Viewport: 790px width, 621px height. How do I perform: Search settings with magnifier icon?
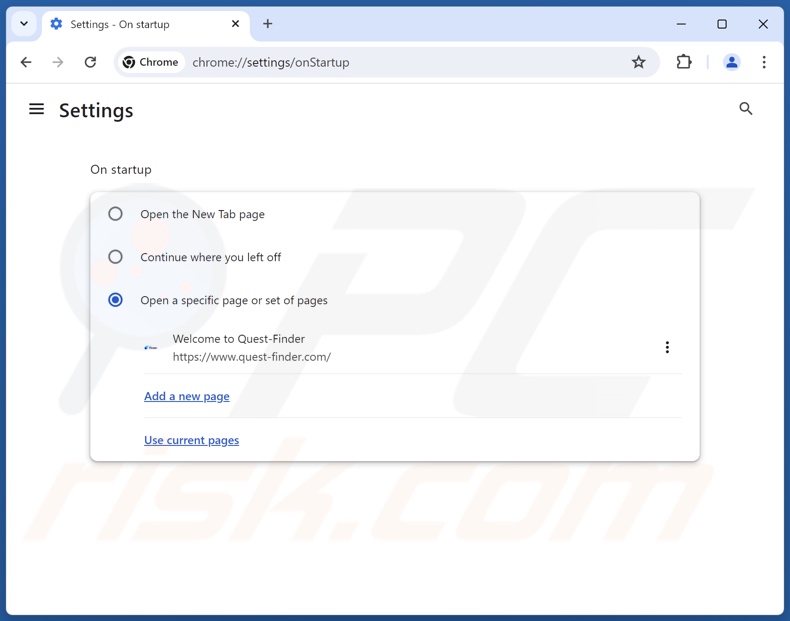[746, 109]
